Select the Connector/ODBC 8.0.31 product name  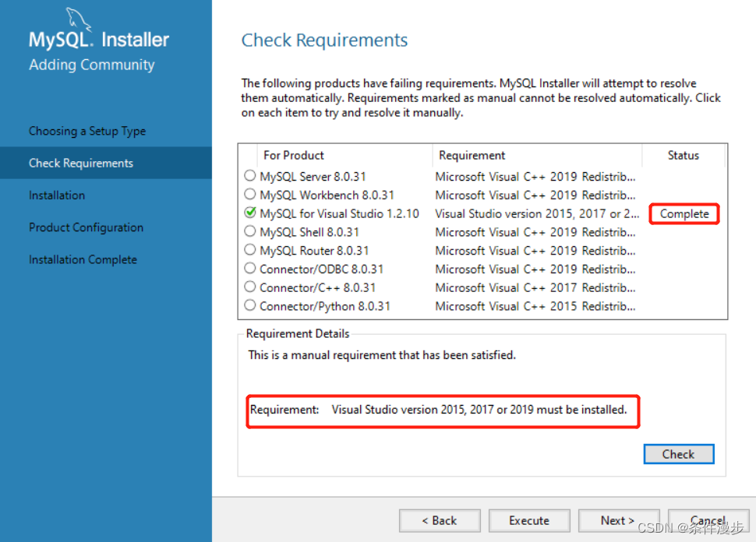322,269
